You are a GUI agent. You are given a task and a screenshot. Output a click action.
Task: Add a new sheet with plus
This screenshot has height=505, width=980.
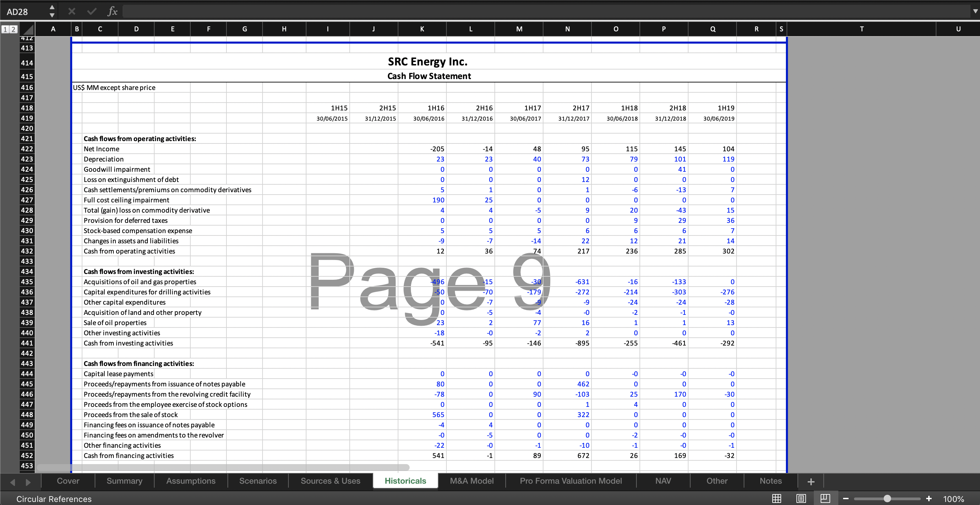pyautogui.click(x=811, y=481)
